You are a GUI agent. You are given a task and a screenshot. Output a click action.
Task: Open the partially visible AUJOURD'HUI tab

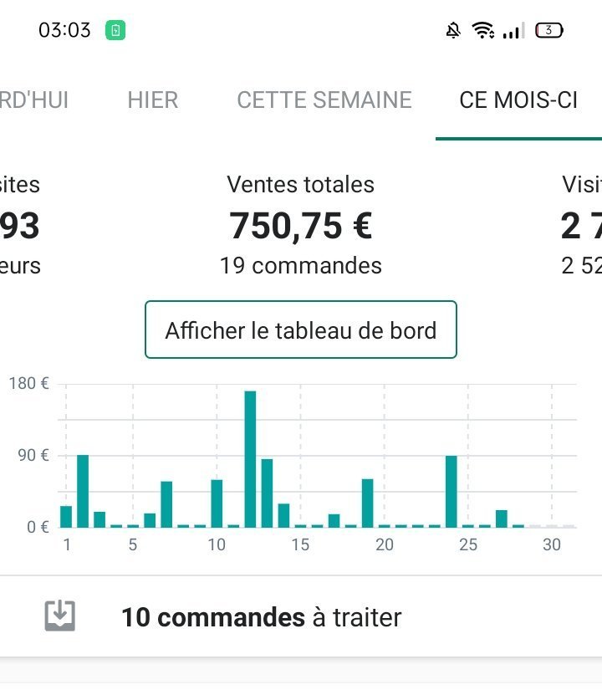click(x=33, y=100)
